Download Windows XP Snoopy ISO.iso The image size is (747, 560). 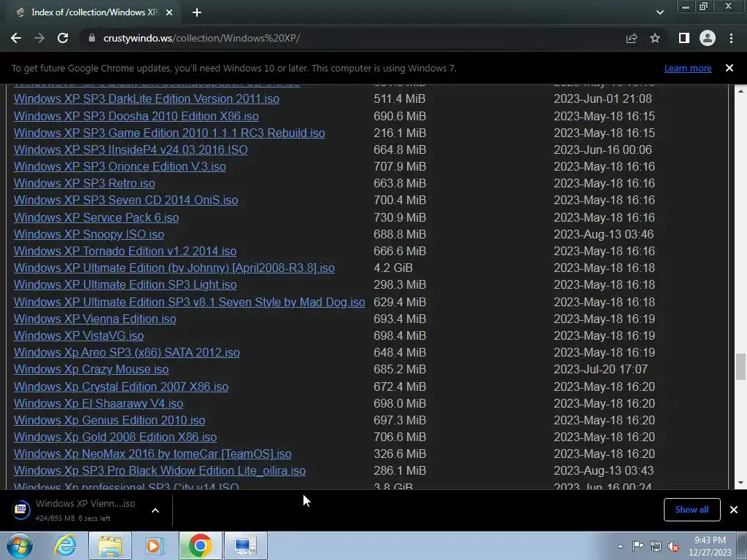[88, 234]
